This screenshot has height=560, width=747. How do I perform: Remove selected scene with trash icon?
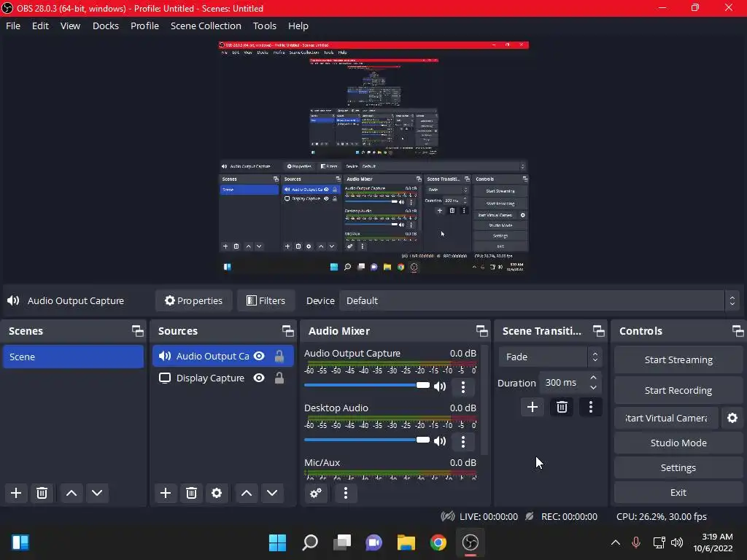click(x=42, y=493)
